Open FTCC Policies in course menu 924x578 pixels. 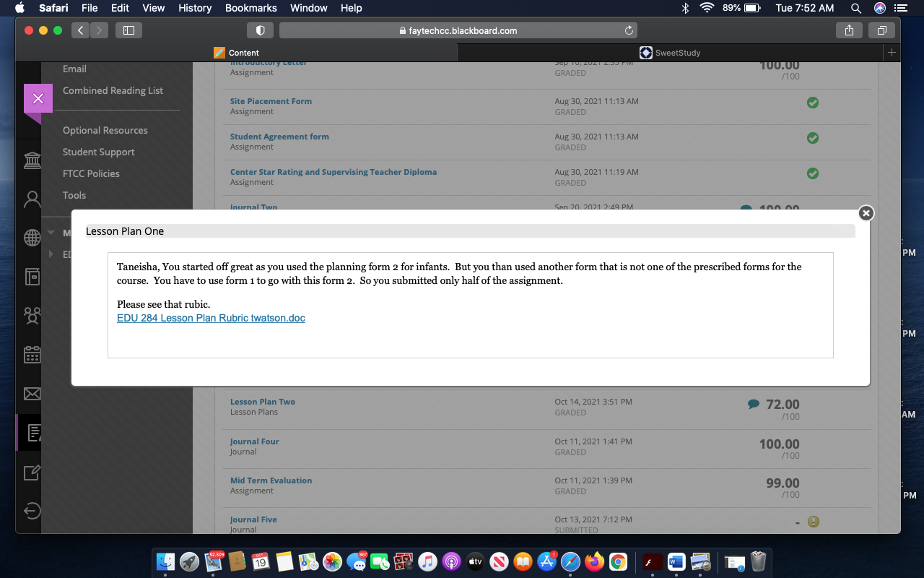[x=91, y=173]
